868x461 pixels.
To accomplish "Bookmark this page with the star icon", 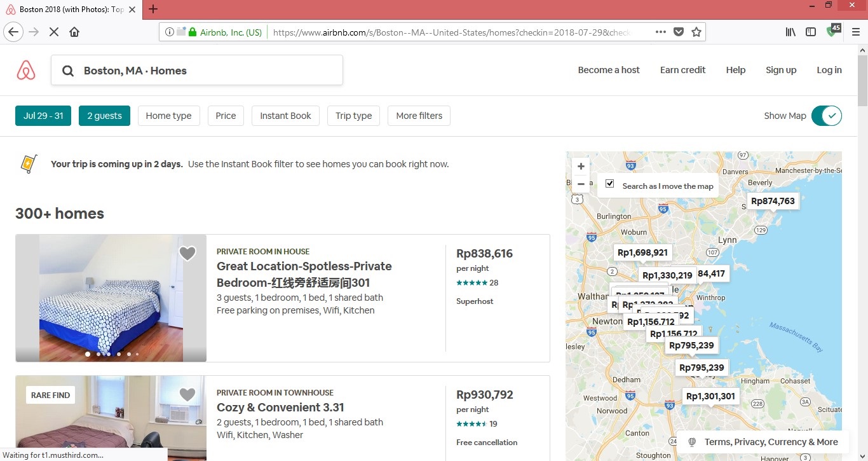I will point(696,32).
